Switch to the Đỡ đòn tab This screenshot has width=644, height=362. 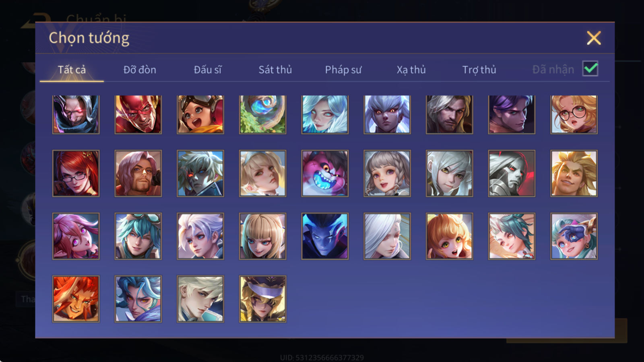(x=140, y=70)
